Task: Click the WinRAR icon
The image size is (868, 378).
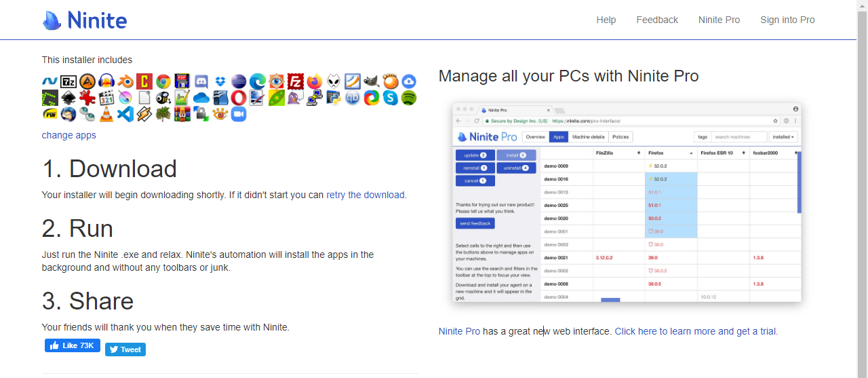Action: coord(183,114)
